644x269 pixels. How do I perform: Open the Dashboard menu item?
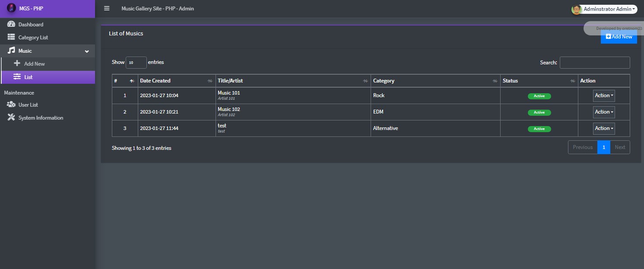[x=48, y=25]
